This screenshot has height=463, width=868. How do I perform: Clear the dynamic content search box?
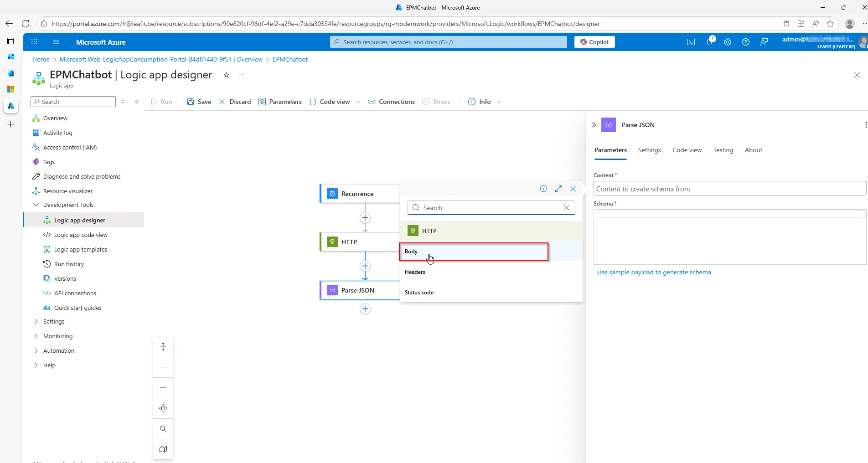tap(567, 208)
